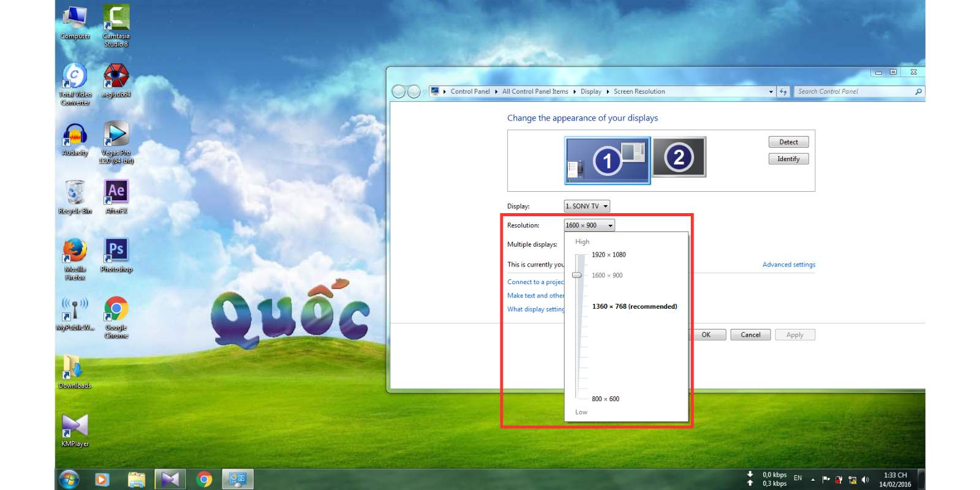The width and height of the screenshot is (980, 490).
Task: Switch to Control Panel taskbar button
Action: coord(238,480)
